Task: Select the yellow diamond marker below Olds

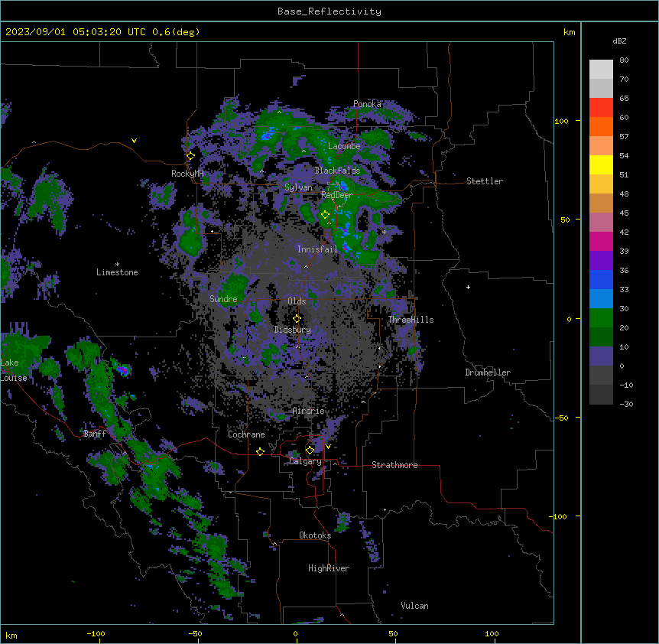Action: (x=297, y=319)
